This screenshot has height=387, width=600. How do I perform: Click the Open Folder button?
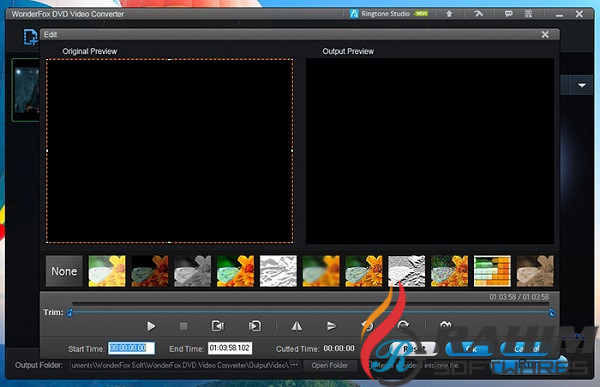click(330, 365)
